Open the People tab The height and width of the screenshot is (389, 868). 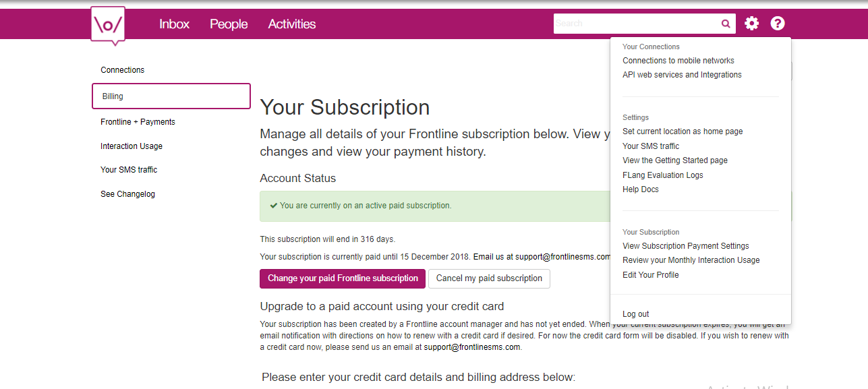tap(229, 24)
